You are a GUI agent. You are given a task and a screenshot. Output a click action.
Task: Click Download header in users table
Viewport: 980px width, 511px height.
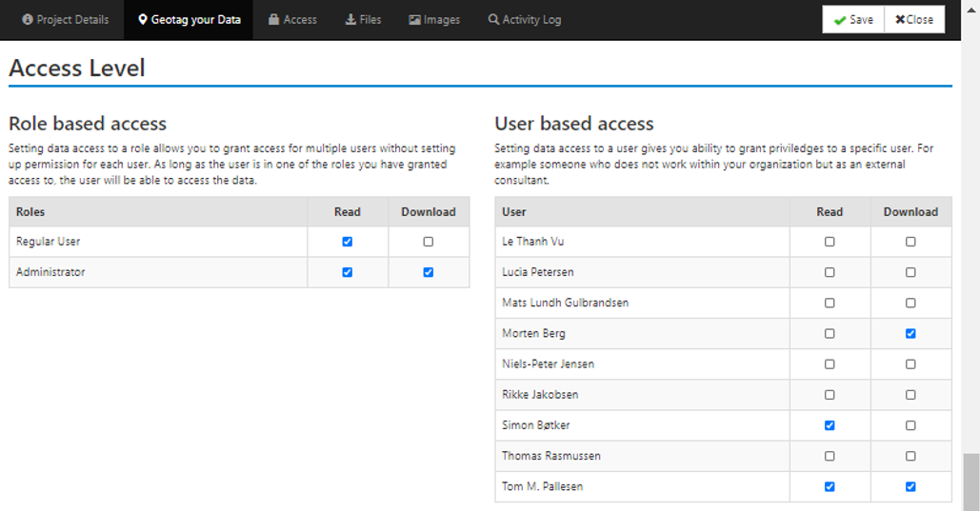910,212
